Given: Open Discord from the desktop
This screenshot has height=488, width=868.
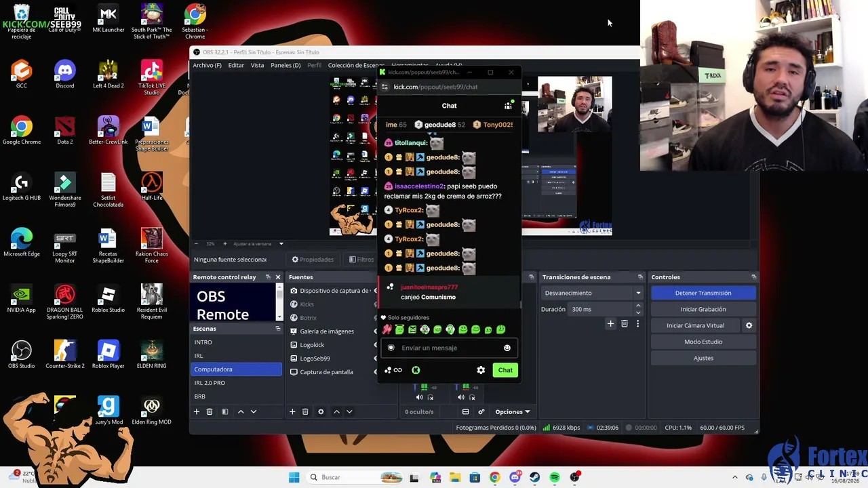Looking at the screenshot, I should click(65, 75).
